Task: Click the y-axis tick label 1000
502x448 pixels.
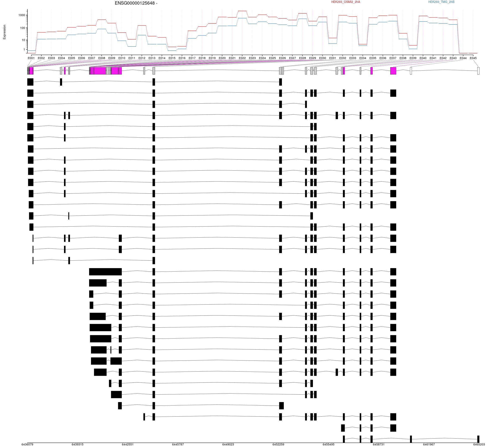Action: point(22,15)
